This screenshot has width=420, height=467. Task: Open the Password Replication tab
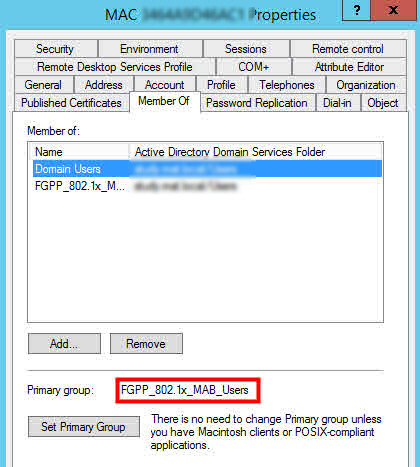click(x=257, y=103)
